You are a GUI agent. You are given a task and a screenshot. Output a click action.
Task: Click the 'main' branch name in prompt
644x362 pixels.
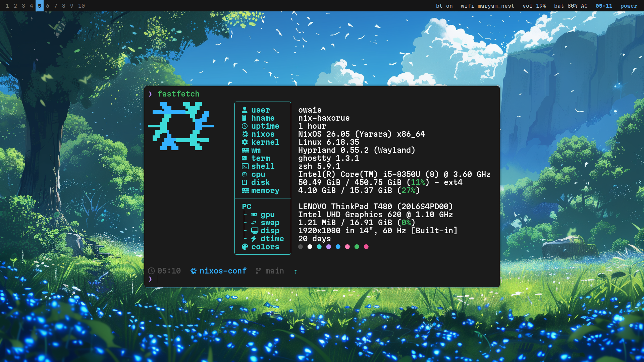tap(275, 271)
